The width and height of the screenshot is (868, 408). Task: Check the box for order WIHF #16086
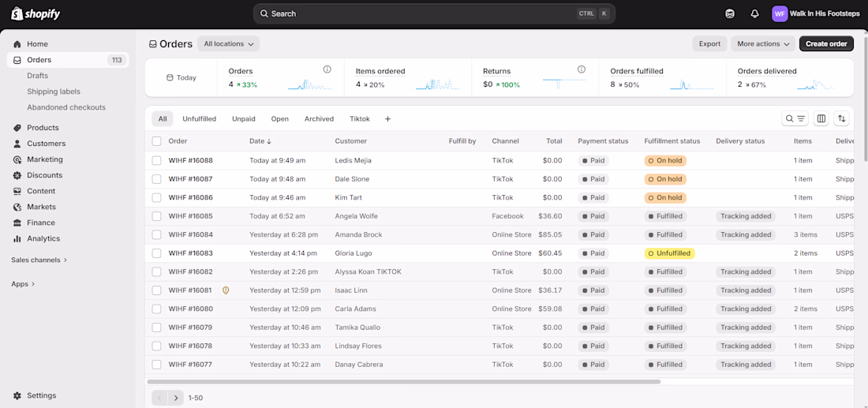click(157, 197)
